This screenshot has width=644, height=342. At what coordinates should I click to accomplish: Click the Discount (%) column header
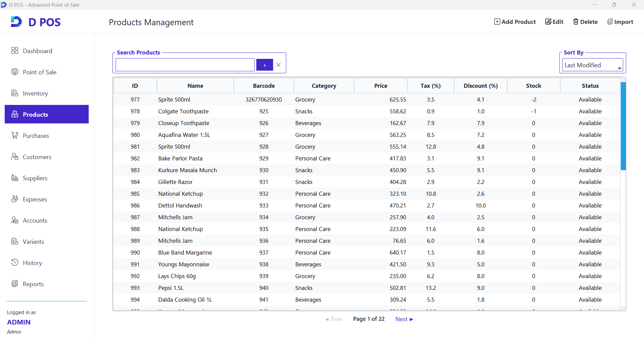click(x=481, y=86)
